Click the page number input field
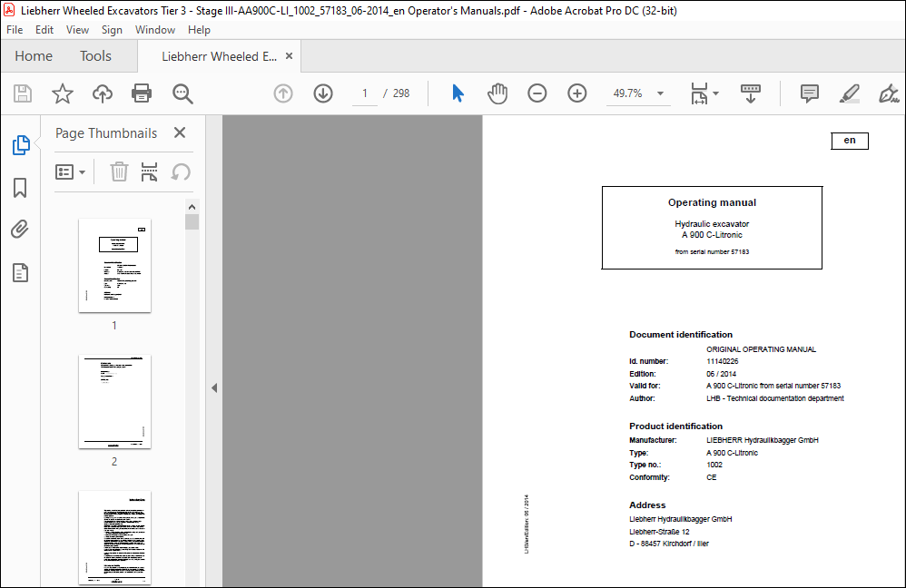This screenshot has width=906, height=588. tap(365, 93)
